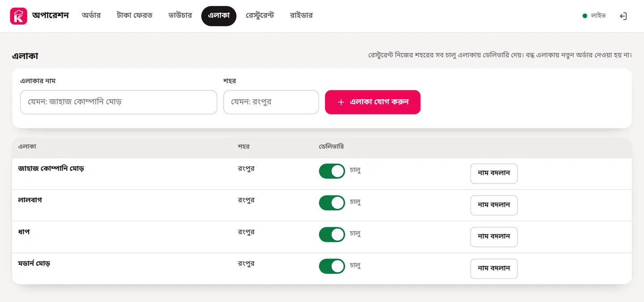Click নাম বদলান in ধাপ row
Screen dimensions: 644x302
(494, 237)
